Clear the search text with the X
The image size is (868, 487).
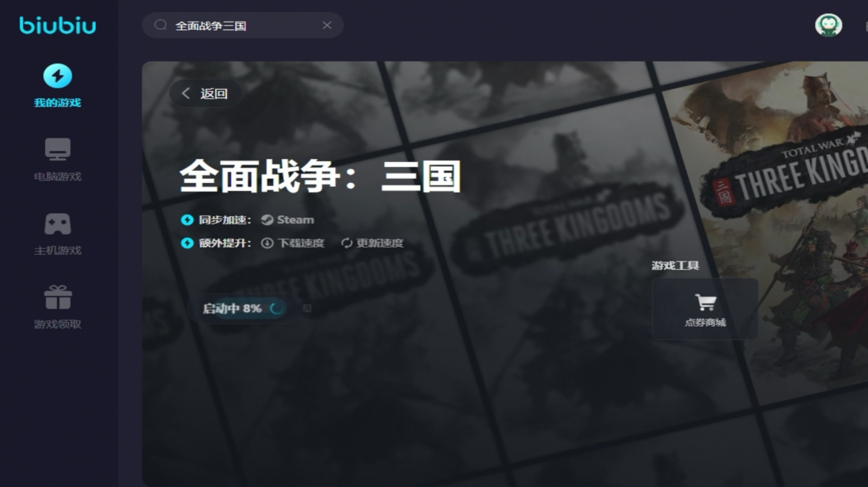[327, 25]
